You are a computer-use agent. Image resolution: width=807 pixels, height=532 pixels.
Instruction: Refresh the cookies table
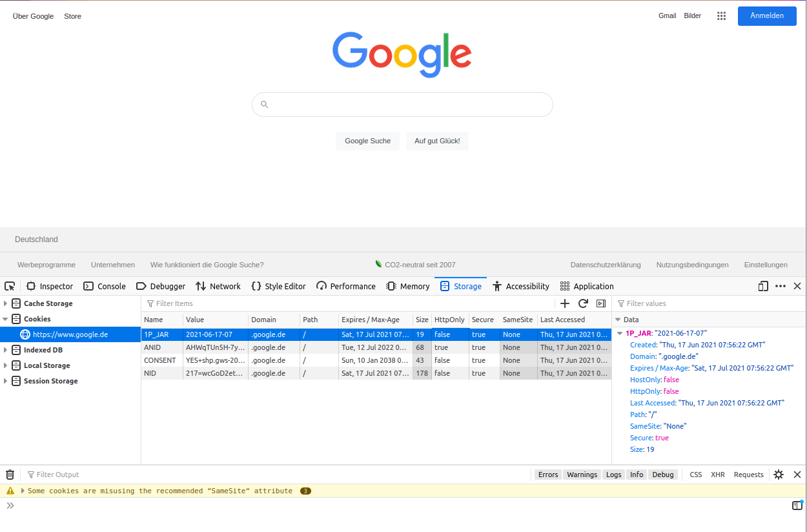(x=583, y=303)
